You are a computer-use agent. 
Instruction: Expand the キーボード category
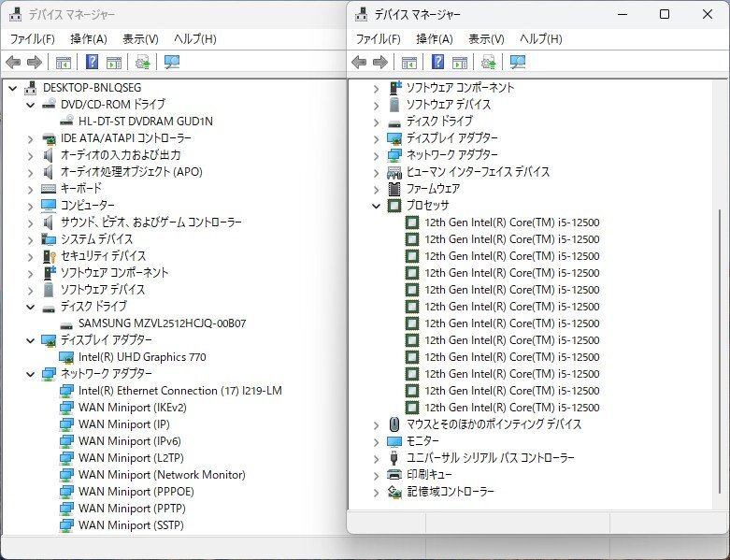pos(31,189)
